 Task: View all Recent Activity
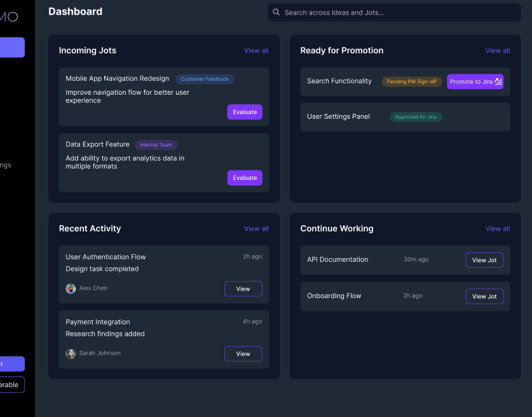tap(256, 229)
